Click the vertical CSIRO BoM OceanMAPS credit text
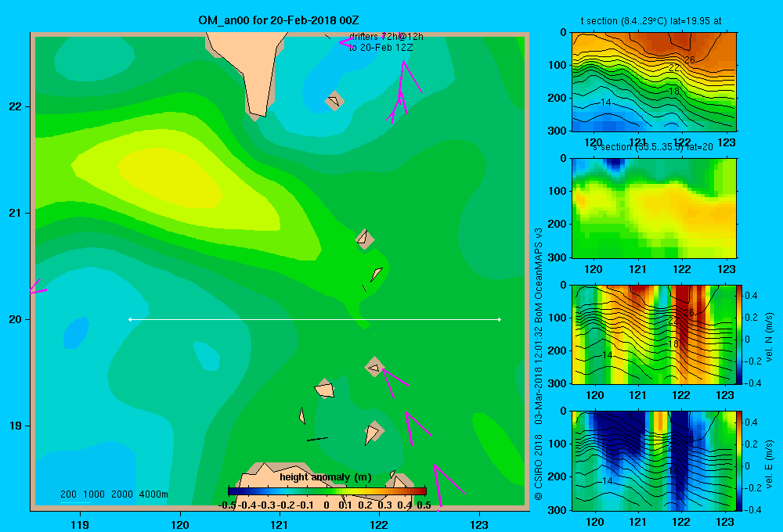This screenshot has width=783, height=532. (x=539, y=364)
